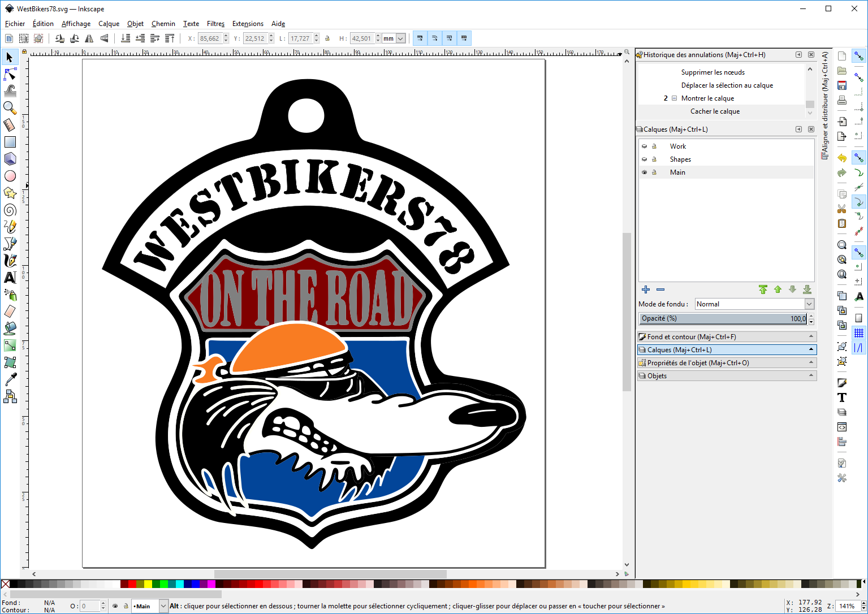Open the Extensions menu
868x614 pixels.
(x=248, y=24)
